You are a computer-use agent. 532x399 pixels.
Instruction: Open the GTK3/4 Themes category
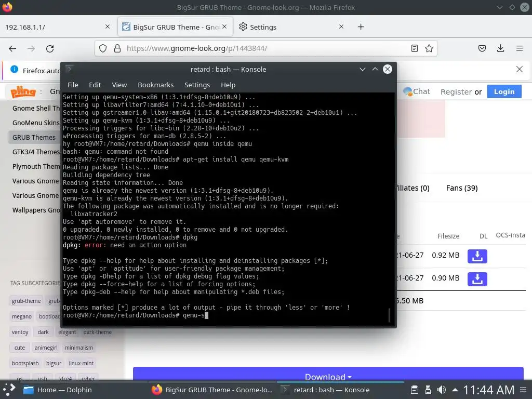pos(36,152)
